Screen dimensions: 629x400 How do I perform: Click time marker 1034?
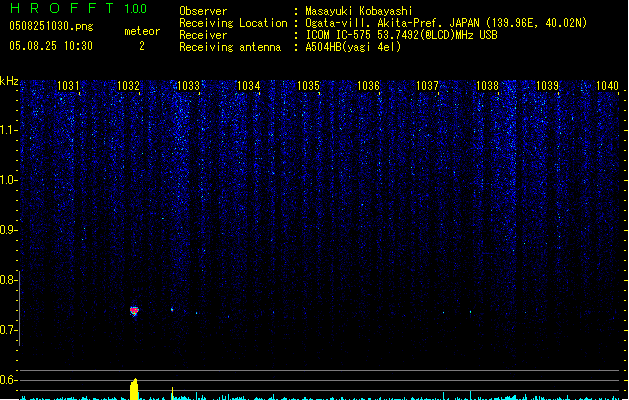coord(248,86)
